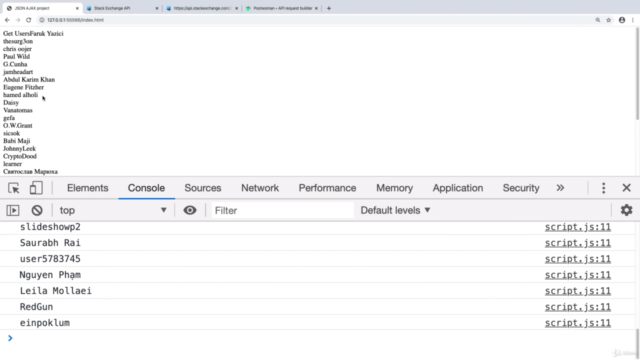Click 'JohnnyLeek' in the user list
This screenshot has width=640, height=360.
(20, 149)
